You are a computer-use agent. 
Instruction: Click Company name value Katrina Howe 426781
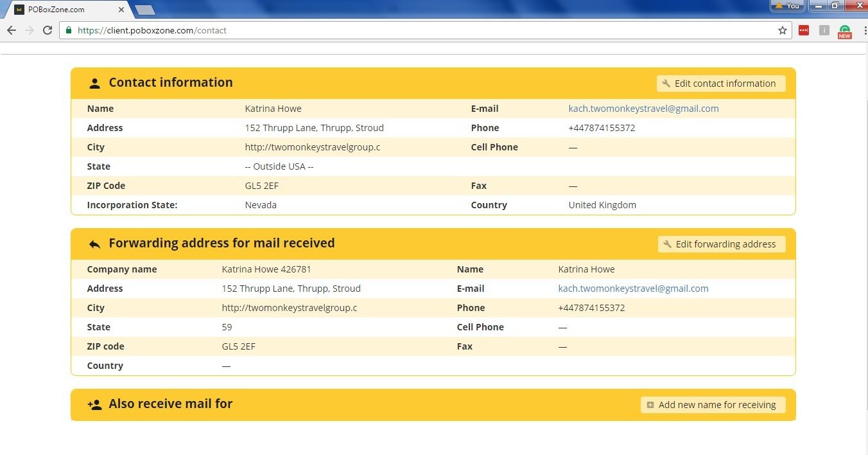pos(266,269)
